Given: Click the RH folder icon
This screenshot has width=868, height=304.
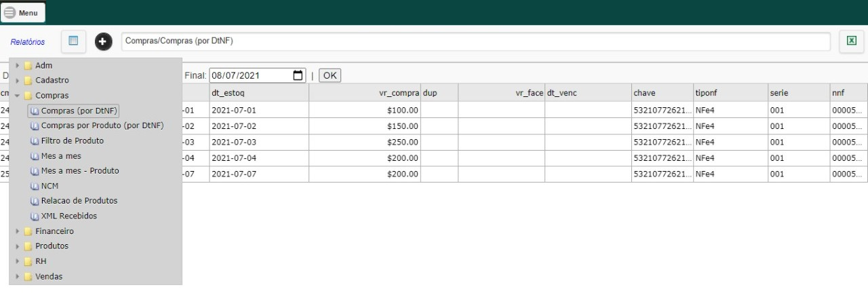Looking at the screenshot, I should tap(28, 261).
